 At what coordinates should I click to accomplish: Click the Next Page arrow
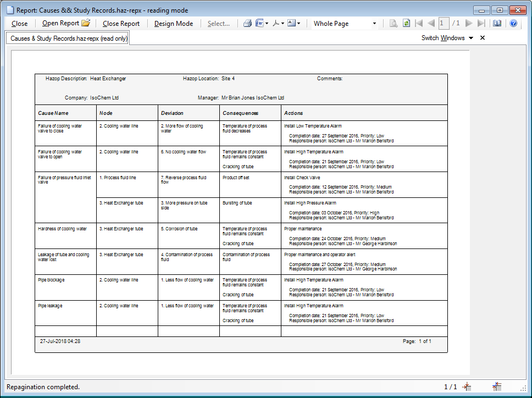coord(469,24)
